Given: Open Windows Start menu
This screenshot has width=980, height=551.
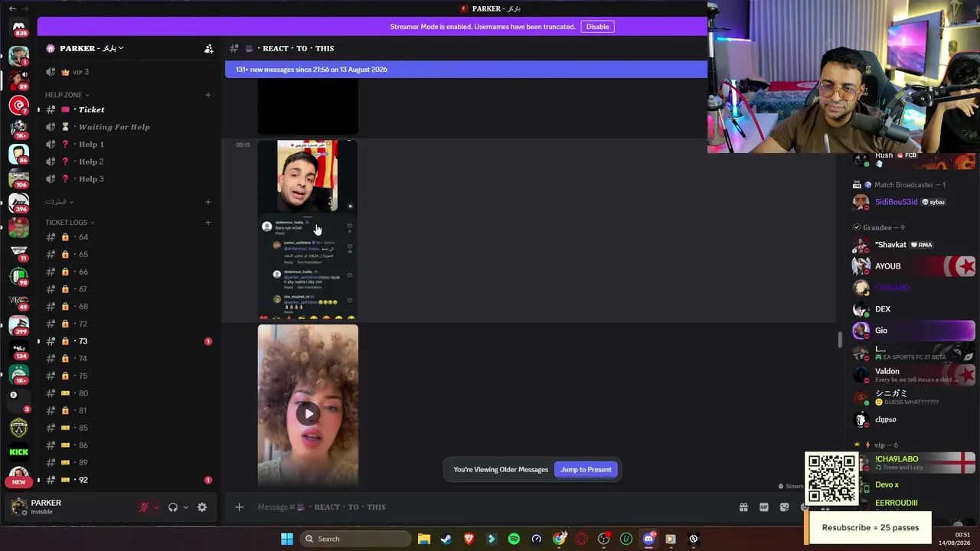Looking at the screenshot, I should click(x=287, y=539).
